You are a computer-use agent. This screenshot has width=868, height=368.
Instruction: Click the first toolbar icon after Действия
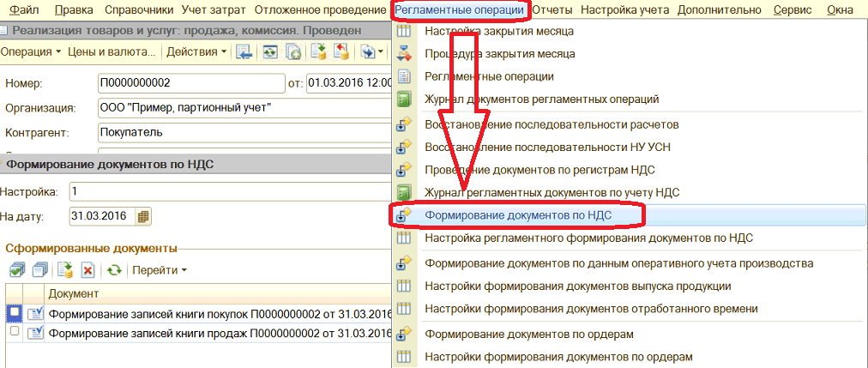(244, 52)
